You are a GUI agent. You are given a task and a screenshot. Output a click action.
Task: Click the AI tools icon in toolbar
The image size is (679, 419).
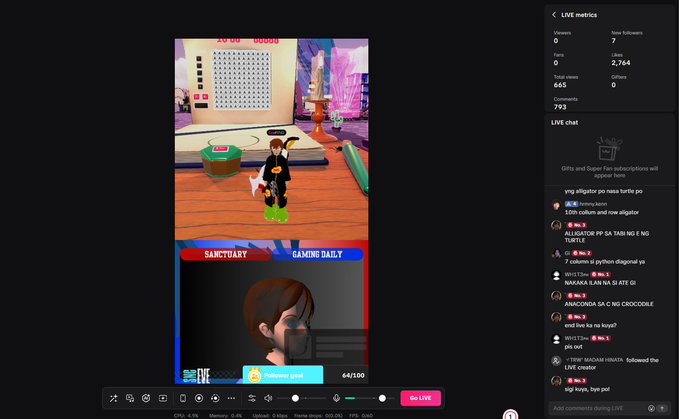pos(146,398)
